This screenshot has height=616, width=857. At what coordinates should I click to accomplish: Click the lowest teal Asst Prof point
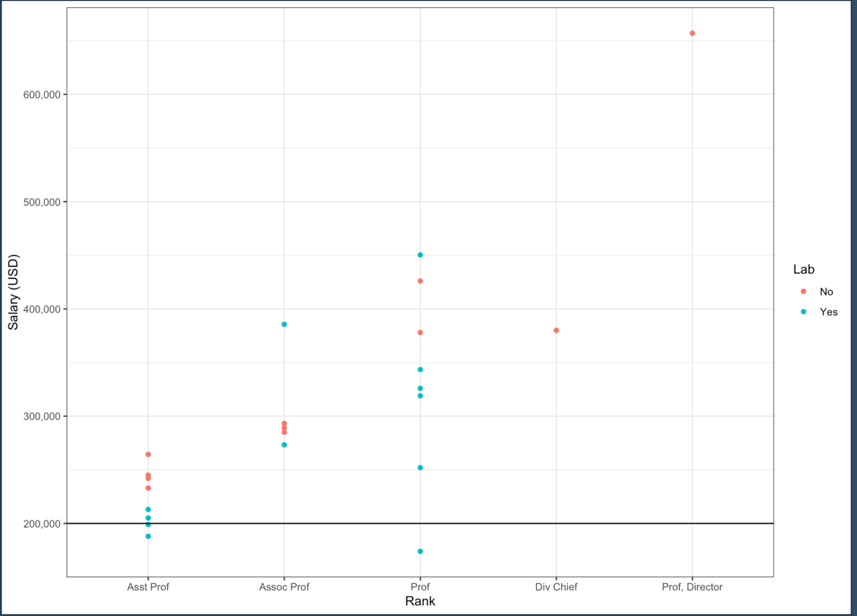[148, 536]
